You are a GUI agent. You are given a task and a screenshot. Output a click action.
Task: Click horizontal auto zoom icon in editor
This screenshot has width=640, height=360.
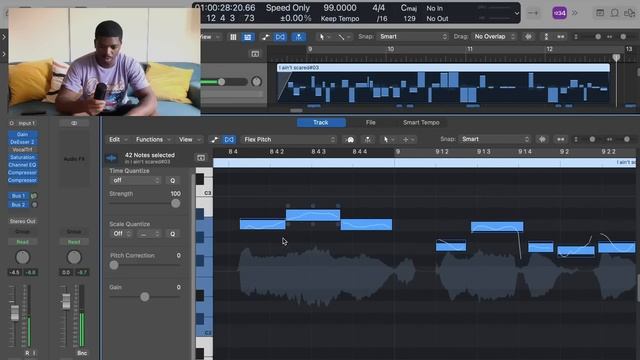(560, 140)
